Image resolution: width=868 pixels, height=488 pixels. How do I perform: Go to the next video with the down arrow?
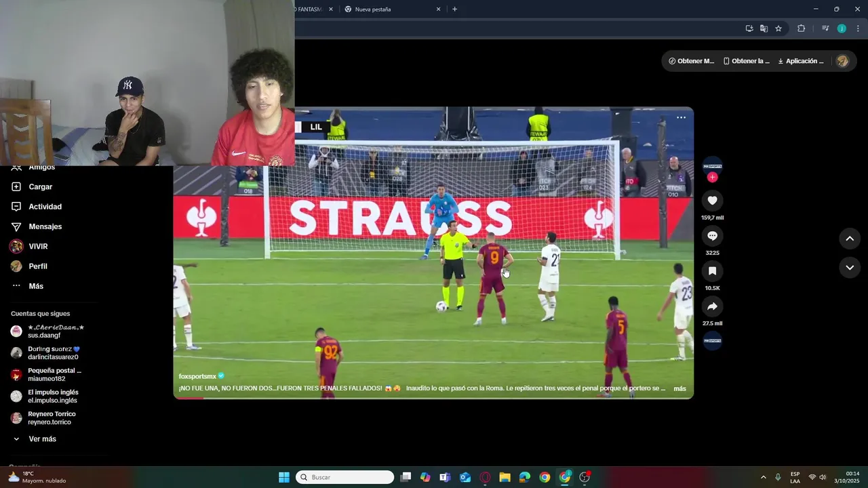pos(850,268)
